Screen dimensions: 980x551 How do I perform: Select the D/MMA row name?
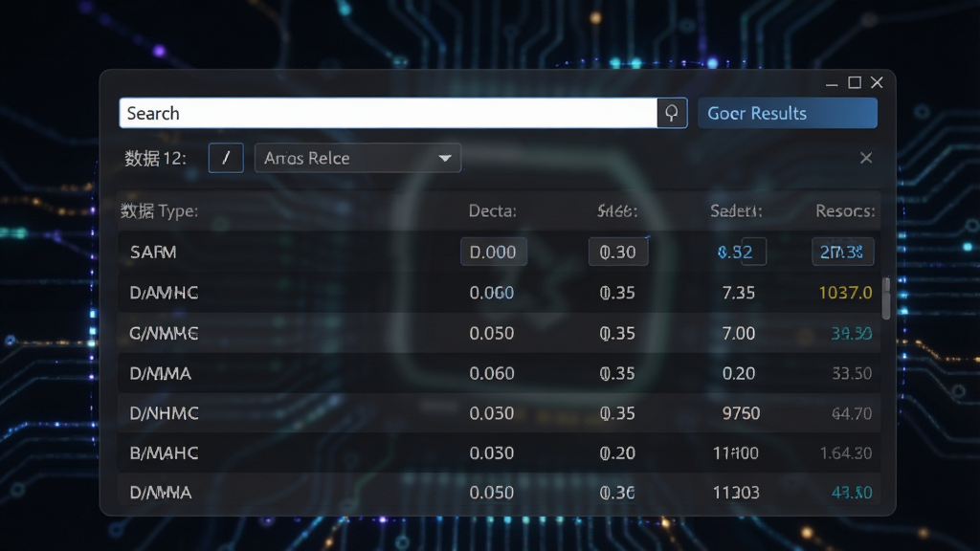pyautogui.click(x=160, y=374)
